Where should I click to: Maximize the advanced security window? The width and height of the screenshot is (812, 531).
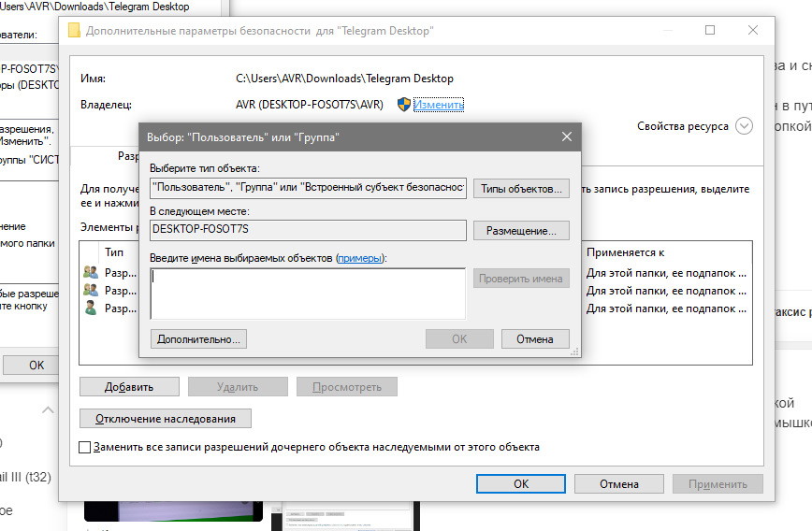pos(710,30)
